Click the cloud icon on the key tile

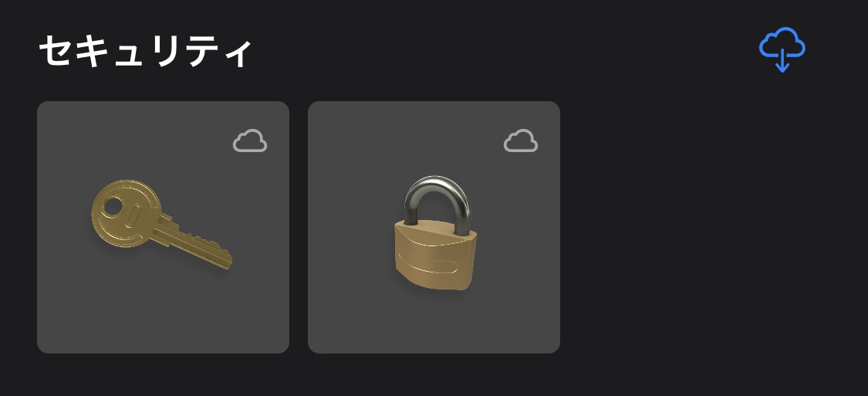point(250,140)
